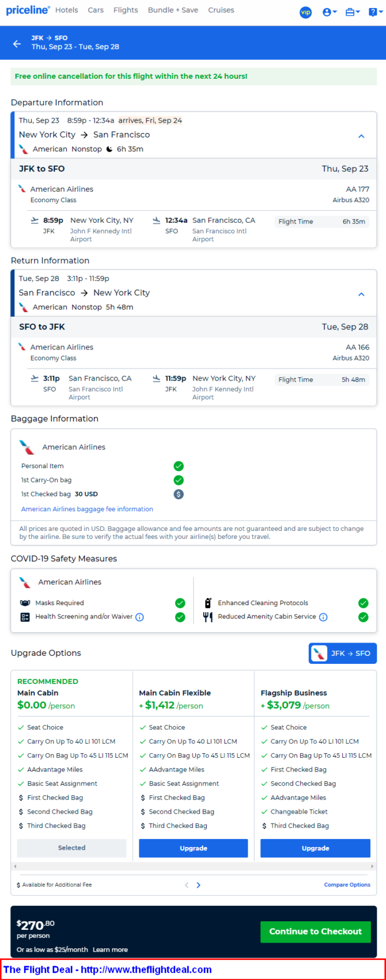The width and height of the screenshot is (386, 980).
Task: Click Continue to Checkout
Action: click(x=316, y=932)
